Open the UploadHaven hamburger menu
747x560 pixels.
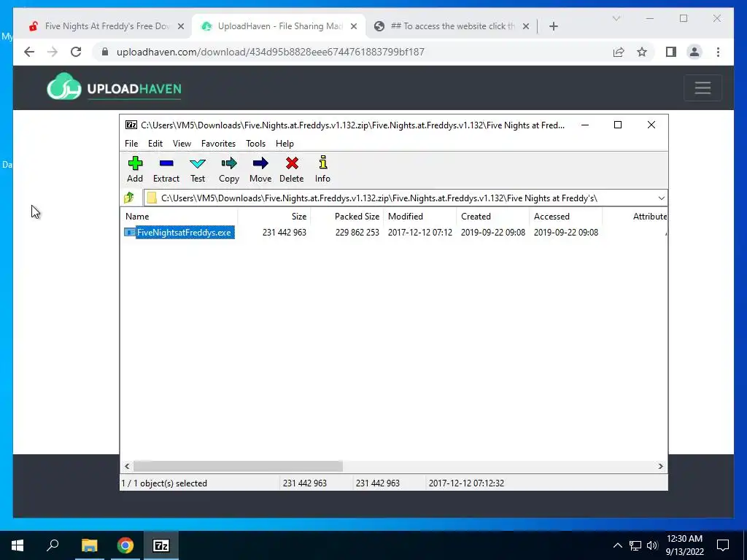tap(703, 87)
